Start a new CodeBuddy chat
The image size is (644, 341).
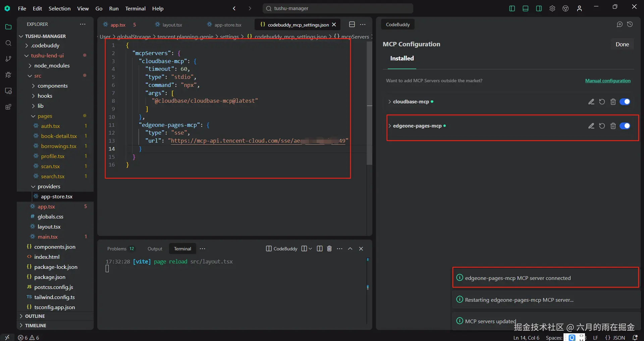tap(619, 25)
